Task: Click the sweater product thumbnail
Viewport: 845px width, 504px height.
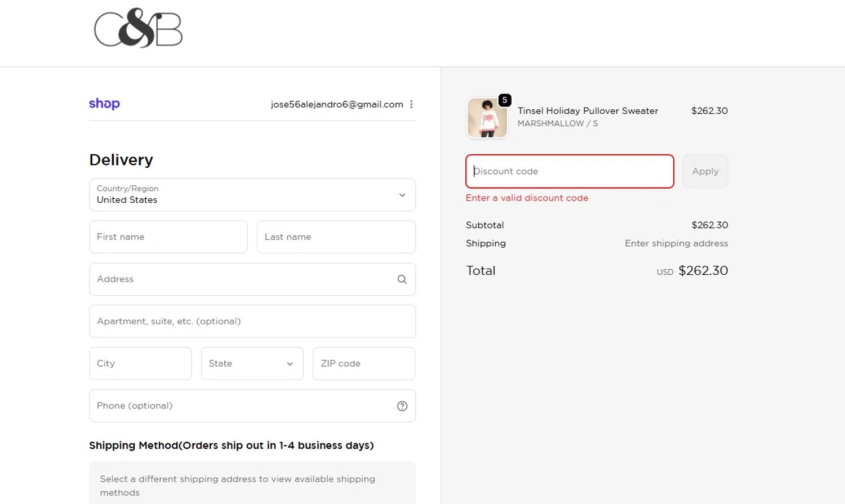Action: (487, 118)
